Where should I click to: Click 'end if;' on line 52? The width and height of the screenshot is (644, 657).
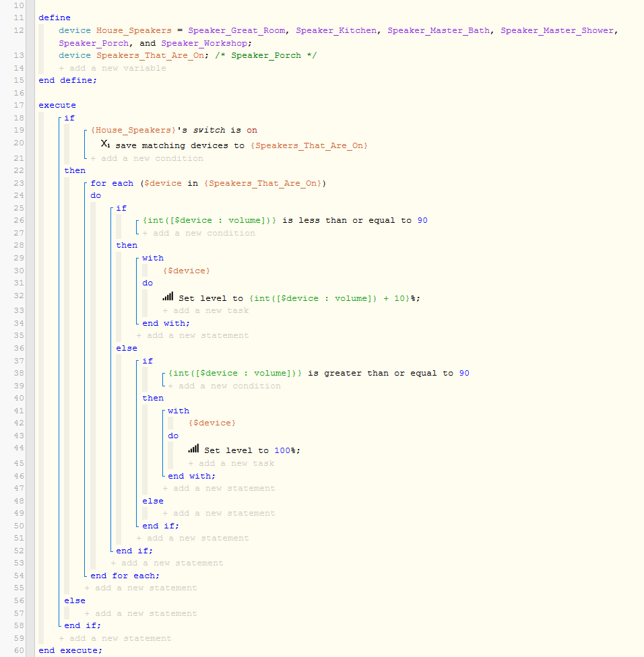click(135, 551)
